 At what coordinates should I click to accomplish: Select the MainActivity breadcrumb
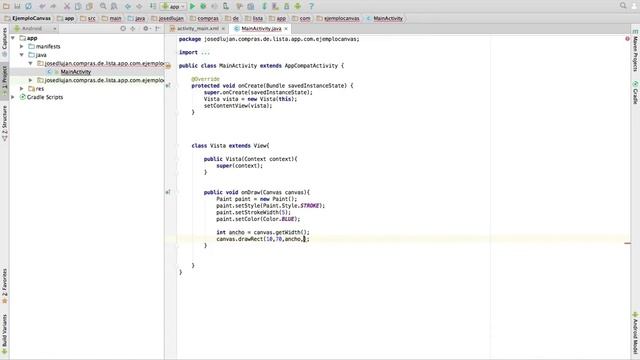click(x=384, y=18)
